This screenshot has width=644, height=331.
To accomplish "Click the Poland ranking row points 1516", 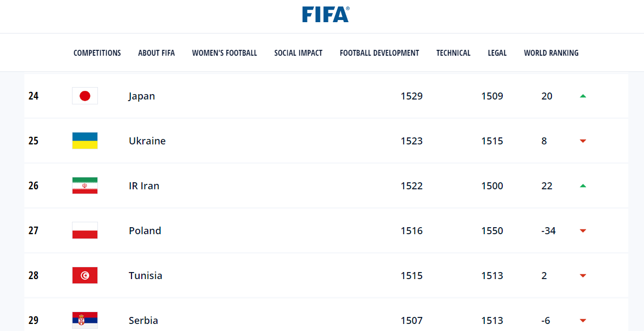I will (x=412, y=231).
